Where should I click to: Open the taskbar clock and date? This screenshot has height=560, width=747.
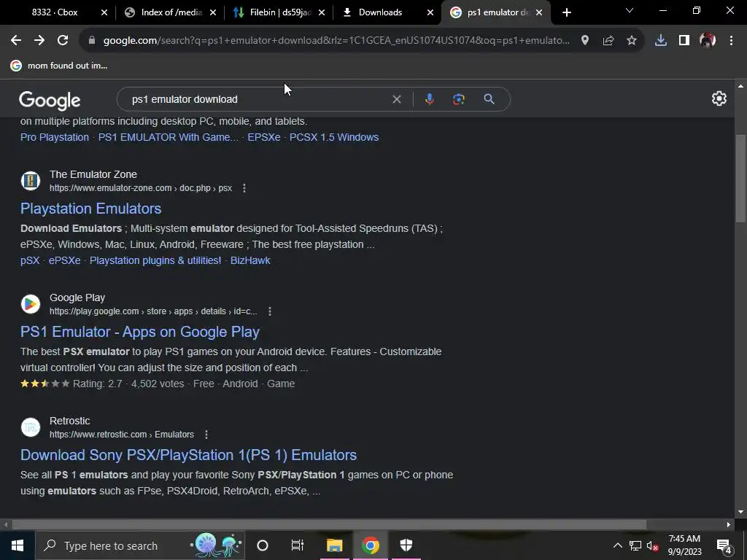(x=684, y=545)
